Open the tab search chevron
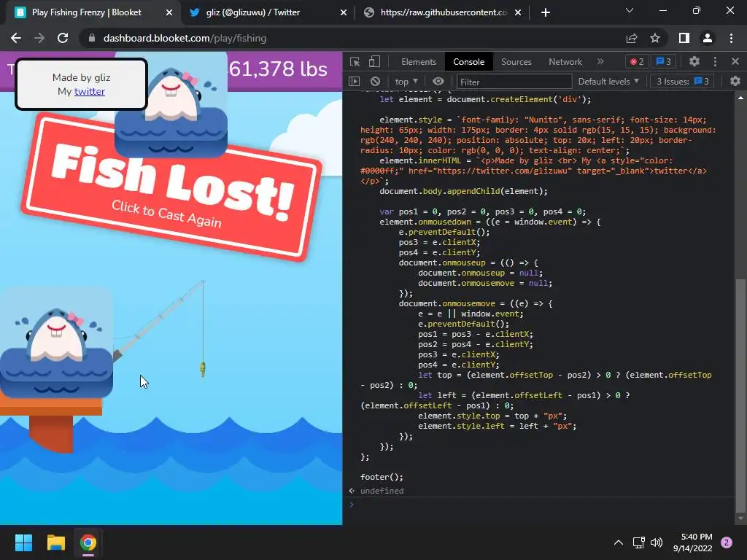 click(630, 10)
